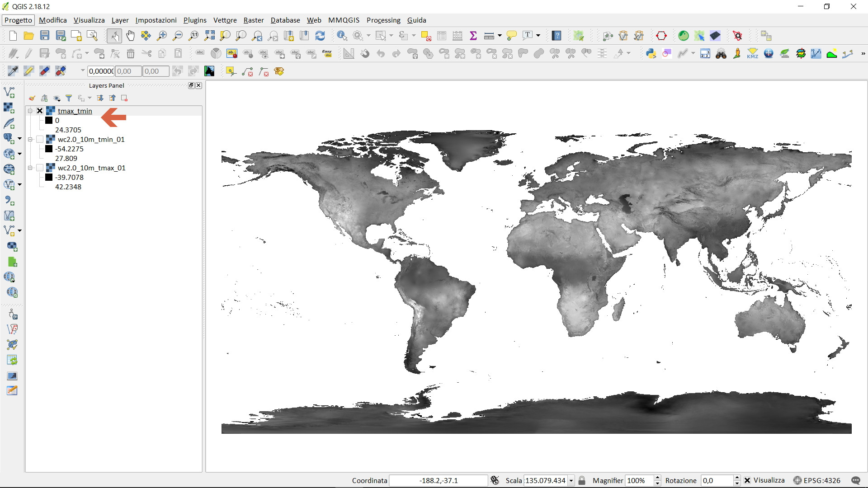The image size is (868, 488).
Task: Click the Zoom Full extent icon
Action: click(209, 36)
